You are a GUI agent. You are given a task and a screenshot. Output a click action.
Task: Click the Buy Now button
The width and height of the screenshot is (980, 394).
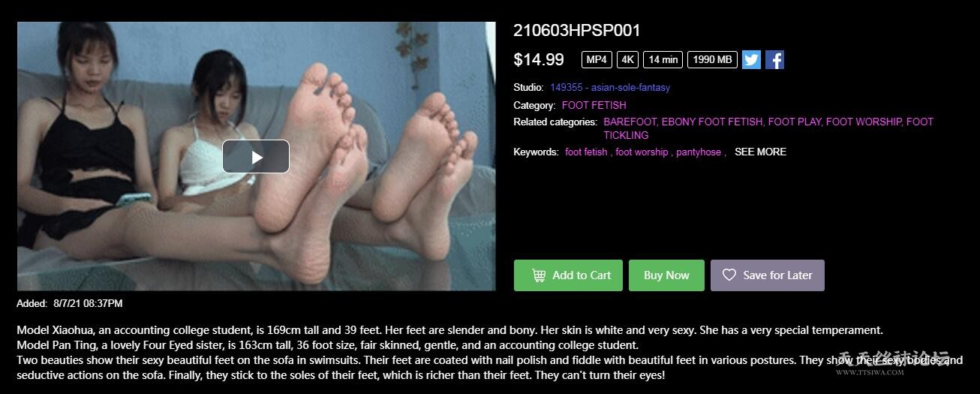tap(666, 275)
